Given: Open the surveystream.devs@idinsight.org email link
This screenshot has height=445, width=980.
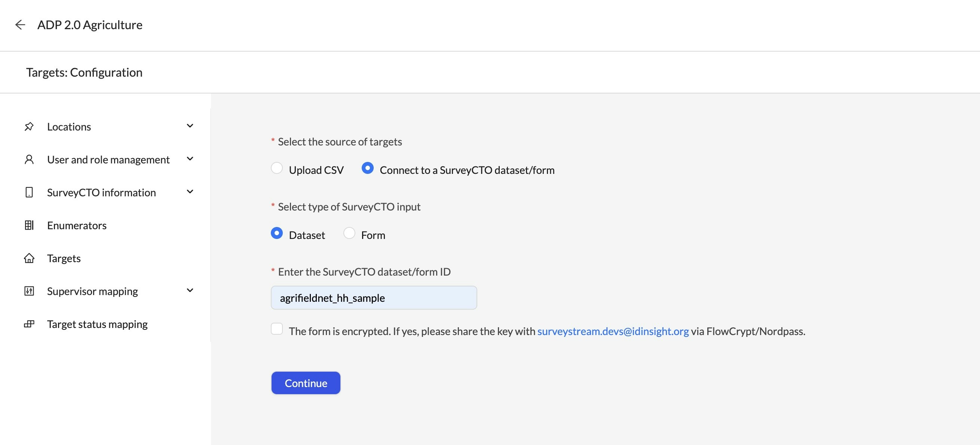Looking at the screenshot, I should 613,331.
